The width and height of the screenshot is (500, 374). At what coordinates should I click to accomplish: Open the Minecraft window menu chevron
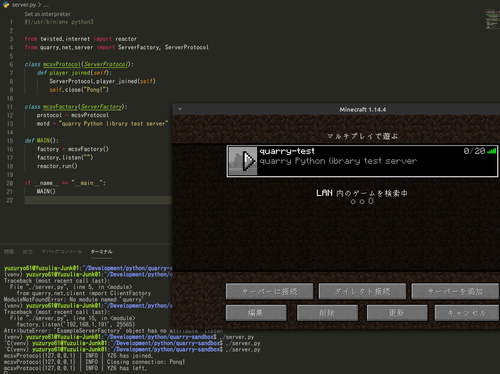point(180,109)
